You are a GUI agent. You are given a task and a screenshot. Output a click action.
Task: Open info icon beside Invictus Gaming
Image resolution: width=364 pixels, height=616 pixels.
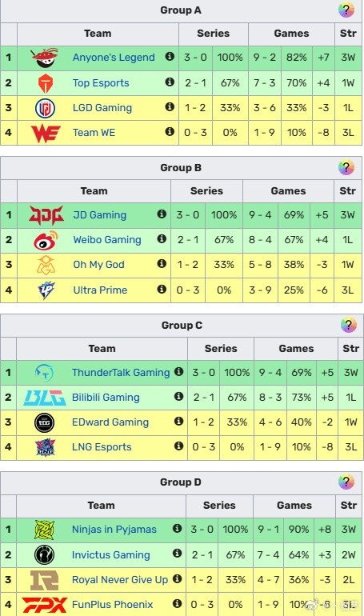(x=177, y=554)
